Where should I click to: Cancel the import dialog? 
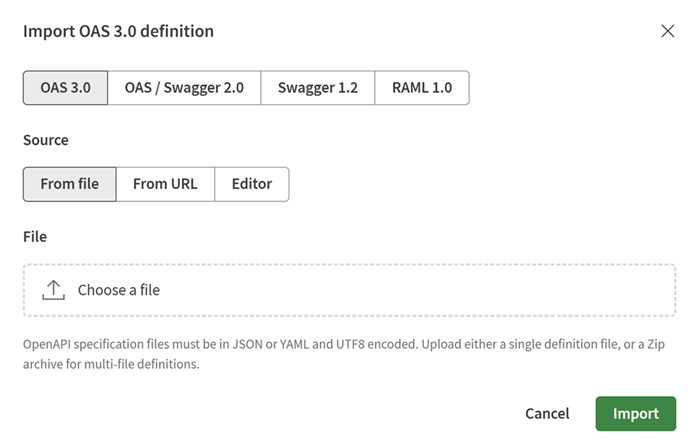point(547,413)
